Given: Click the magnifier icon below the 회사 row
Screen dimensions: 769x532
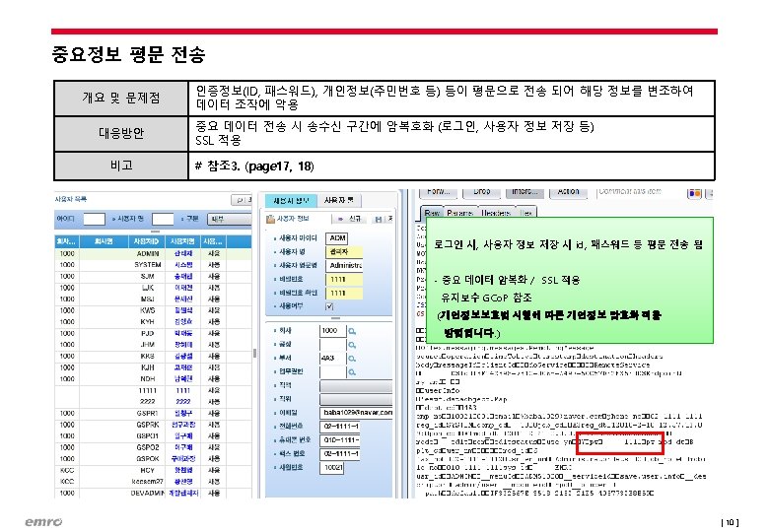Looking at the screenshot, I should [x=352, y=346].
